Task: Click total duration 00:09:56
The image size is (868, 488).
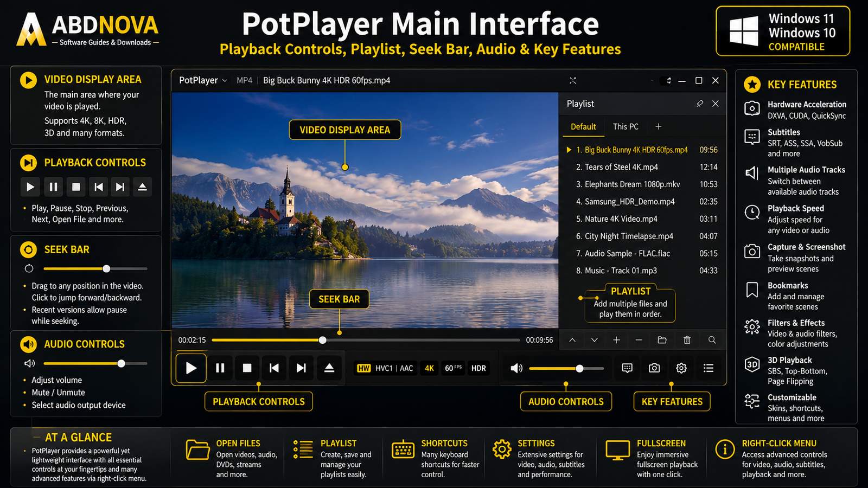Action: pyautogui.click(x=539, y=341)
